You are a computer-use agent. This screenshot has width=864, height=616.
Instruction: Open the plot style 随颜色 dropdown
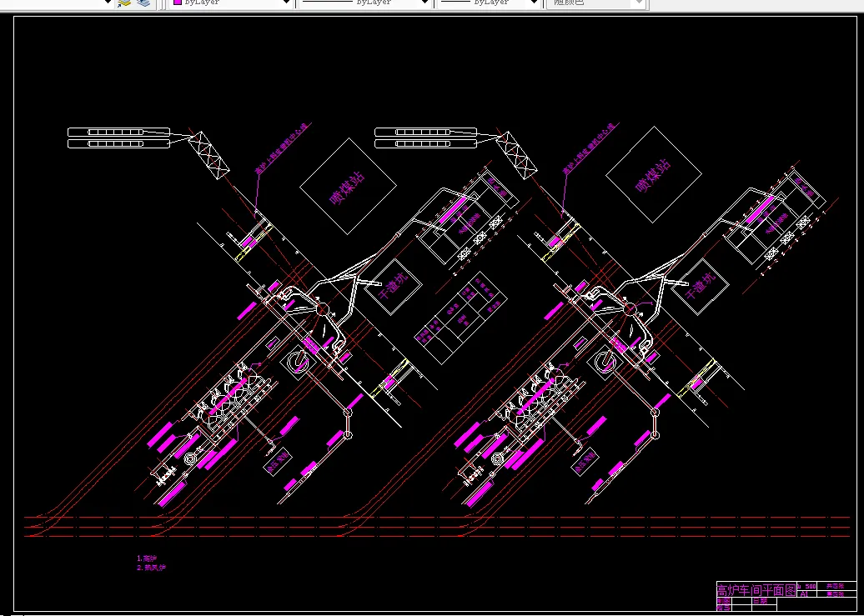pos(595,3)
